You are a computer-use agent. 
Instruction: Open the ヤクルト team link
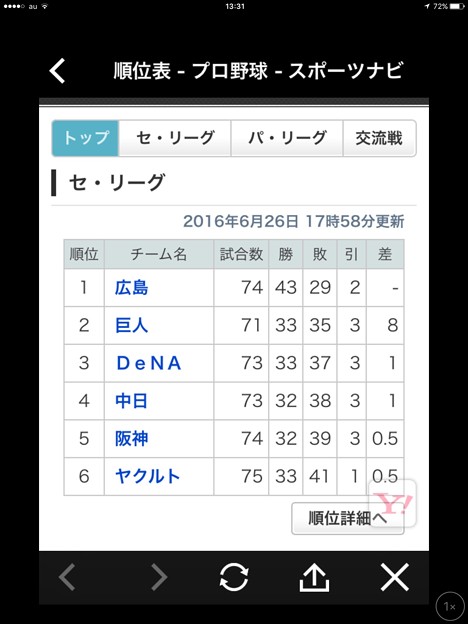coord(148,476)
